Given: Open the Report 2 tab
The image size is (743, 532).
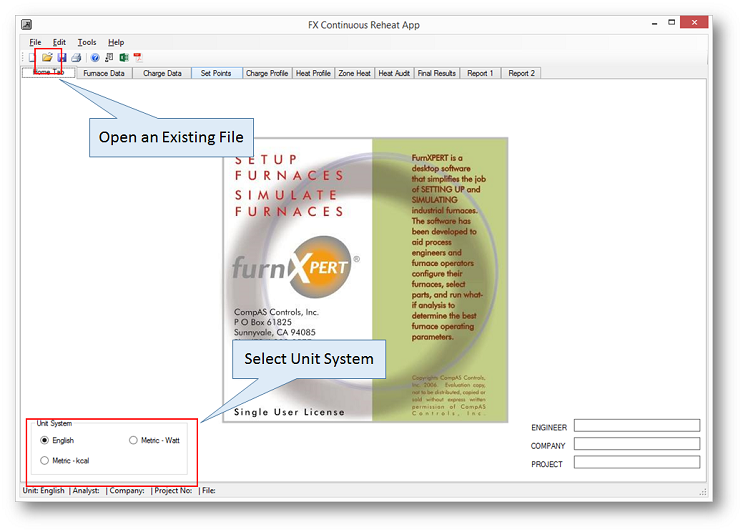Looking at the screenshot, I should [521, 73].
